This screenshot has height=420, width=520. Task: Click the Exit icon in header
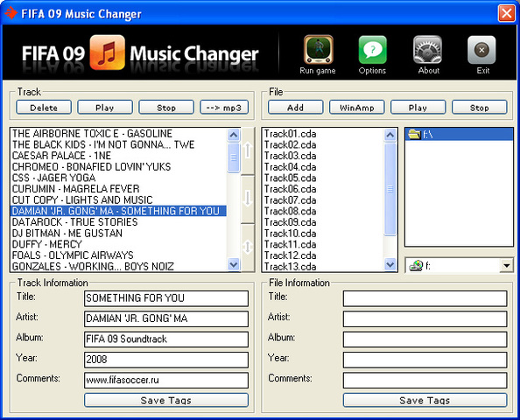pyautogui.click(x=481, y=50)
